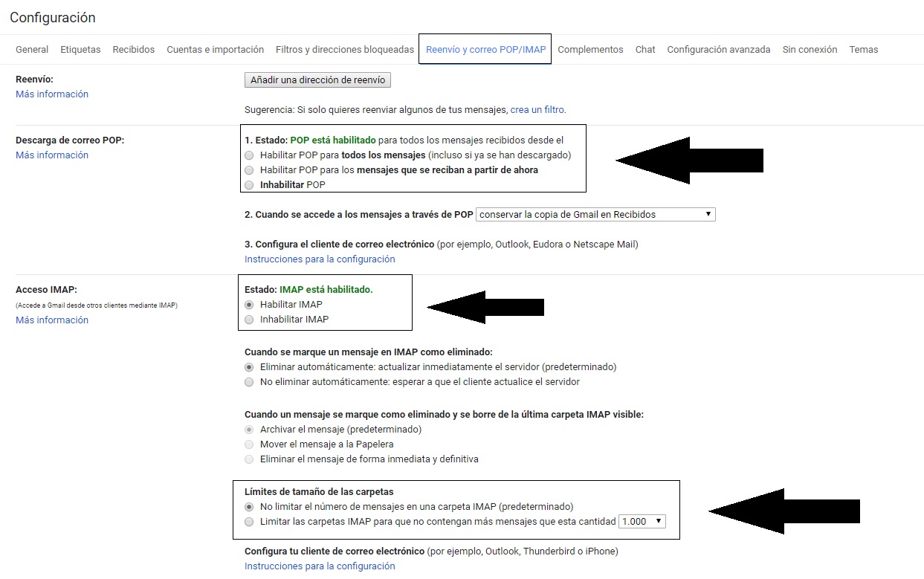Image resolution: width=924 pixels, height=579 pixels.
Task: Expand the POP message access action dropdown
Action: (x=595, y=215)
